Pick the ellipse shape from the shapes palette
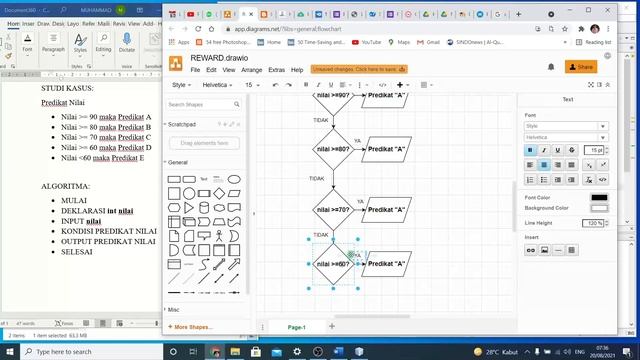640x360 pixels. pyautogui.click(x=234, y=180)
